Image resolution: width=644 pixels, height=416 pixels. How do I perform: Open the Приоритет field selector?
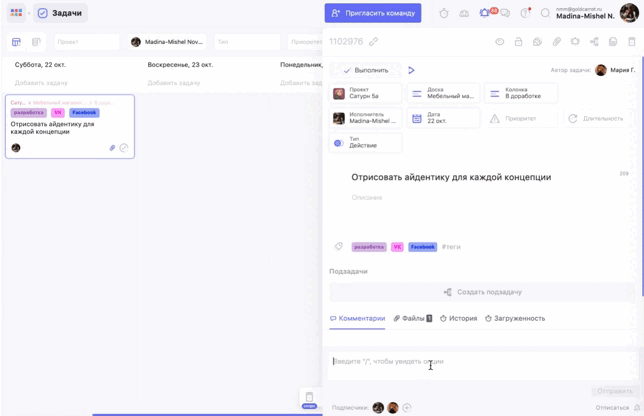[520, 118]
